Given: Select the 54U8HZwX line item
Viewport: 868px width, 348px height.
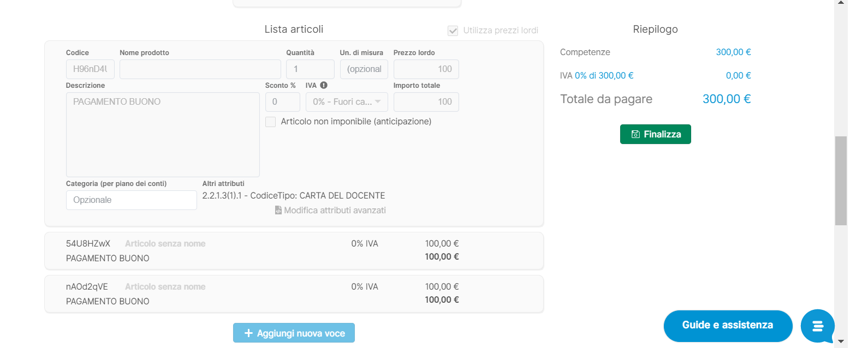Looking at the screenshot, I should tap(294, 250).
